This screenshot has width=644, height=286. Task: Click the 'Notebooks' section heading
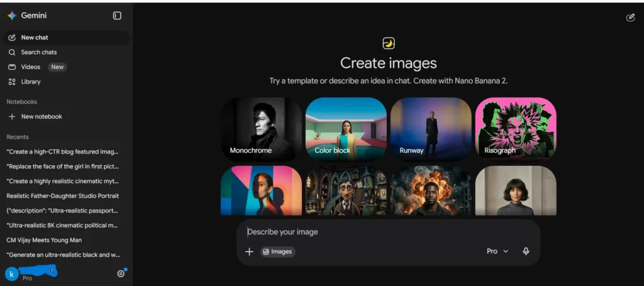pyautogui.click(x=22, y=102)
